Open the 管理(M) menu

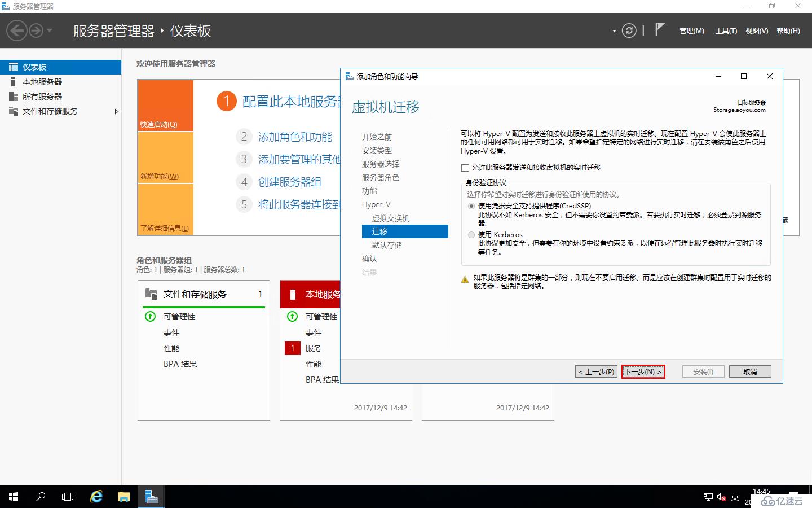691,31
